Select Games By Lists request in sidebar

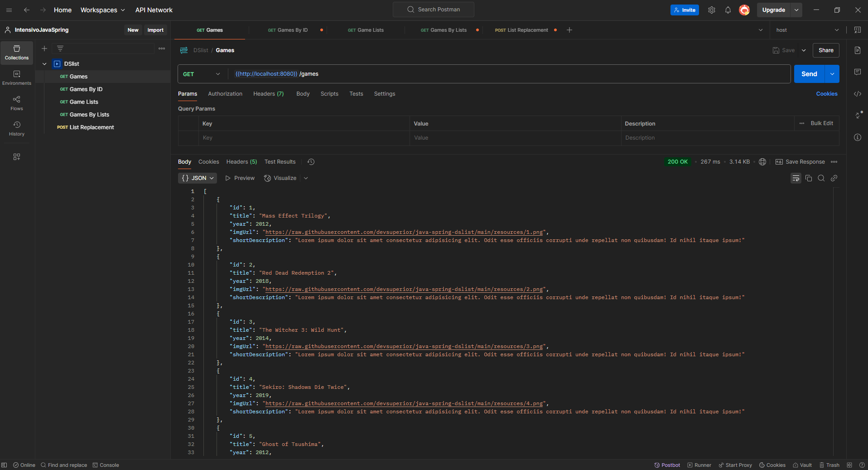[103, 115]
